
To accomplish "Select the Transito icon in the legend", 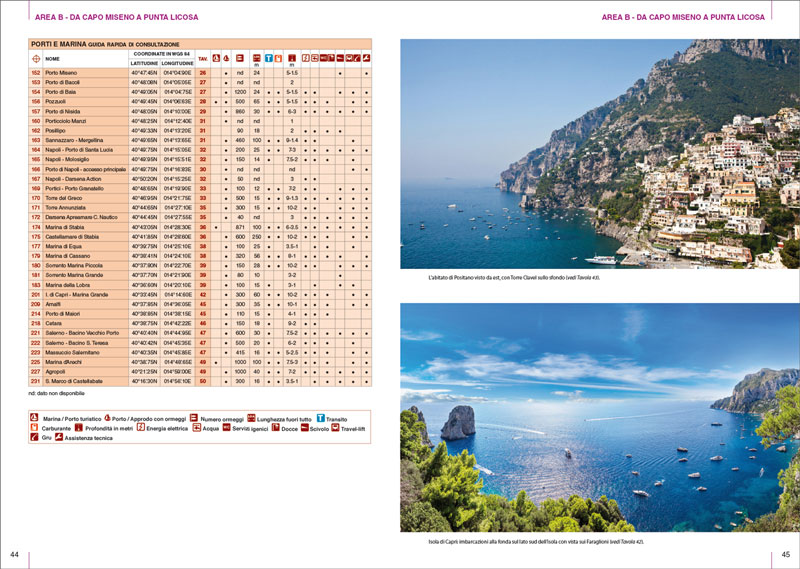I will (x=320, y=417).
